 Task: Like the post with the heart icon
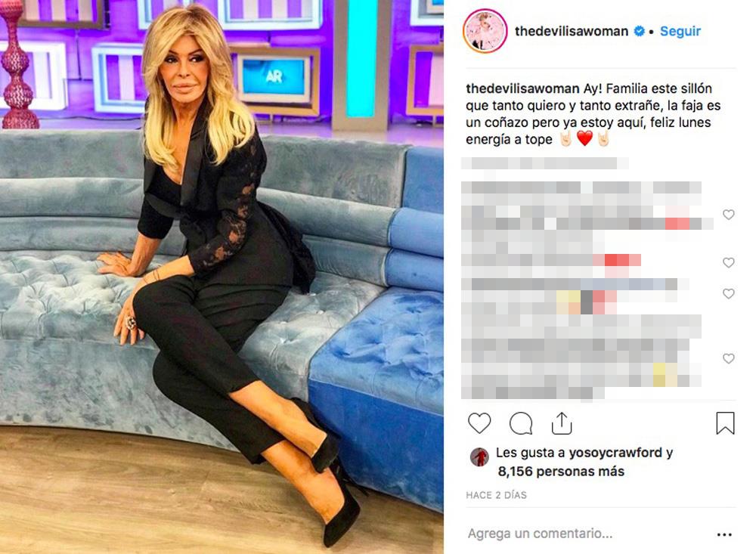tap(479, 423)
